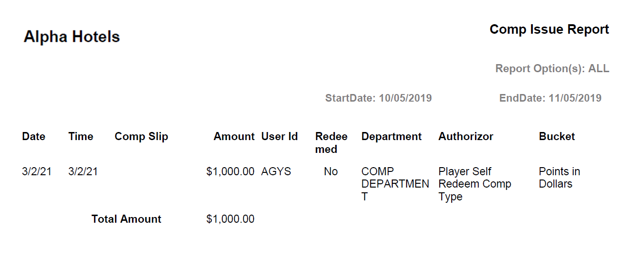Screen dimensions: 644x255
Task: Click the Comp Issue Report heading
Action: (x=549, y=29)
